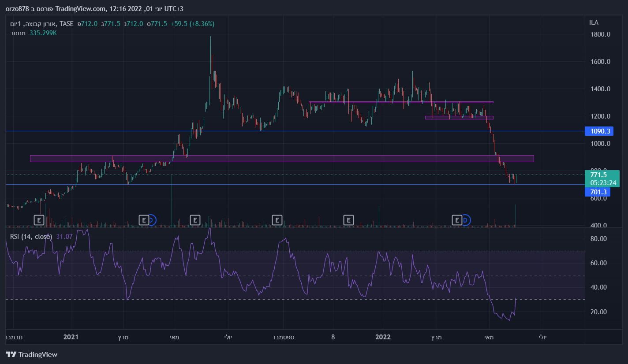Image resolution: width=628 pixels, height=364 pixels.
Task: Select the E earnings marker near May 2021
Action: coord(195,219)
